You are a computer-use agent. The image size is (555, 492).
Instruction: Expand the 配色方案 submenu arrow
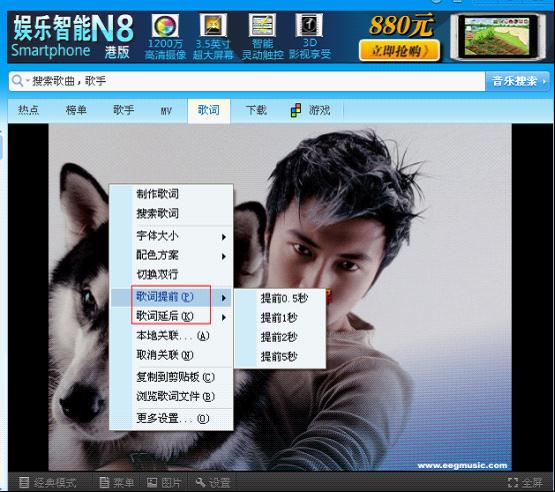click(224, 256)
